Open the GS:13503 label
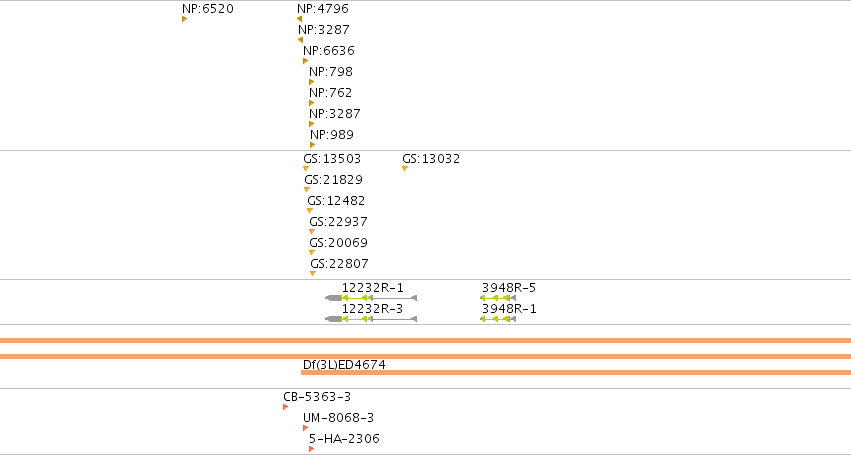 pyautogui.click(x=332, y=159)
